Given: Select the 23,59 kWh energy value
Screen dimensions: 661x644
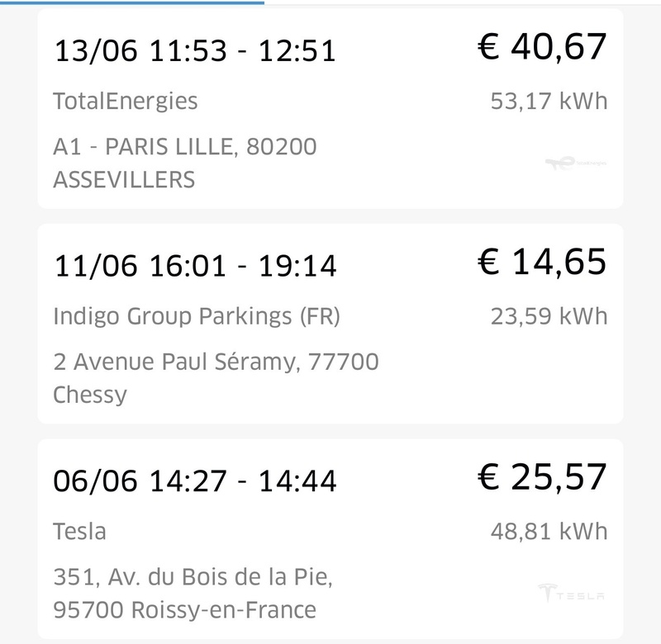Looking at the screenshot, I should point(549,316).
